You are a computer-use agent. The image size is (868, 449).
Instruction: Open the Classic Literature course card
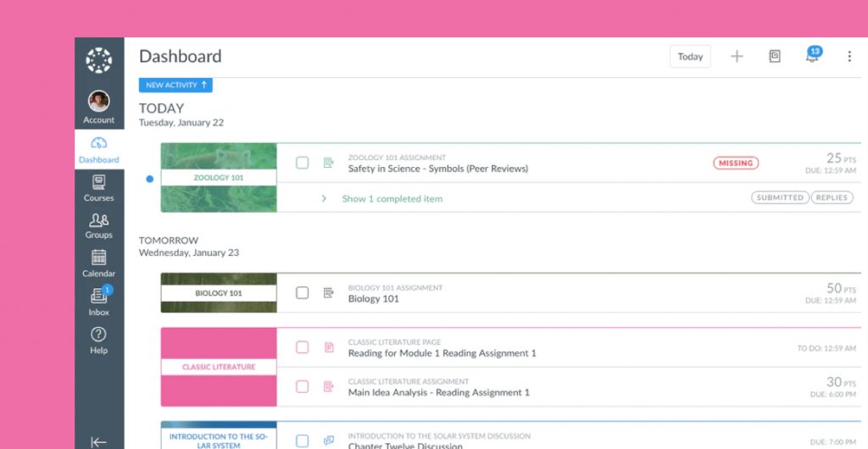219,367
